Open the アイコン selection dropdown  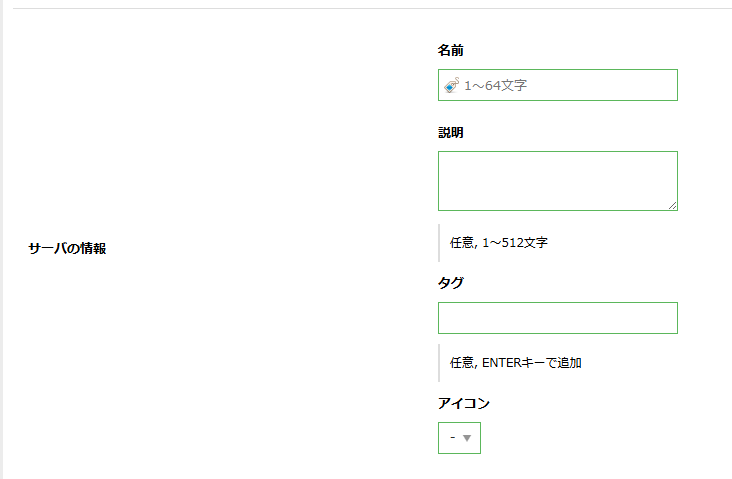pos(459,438)
